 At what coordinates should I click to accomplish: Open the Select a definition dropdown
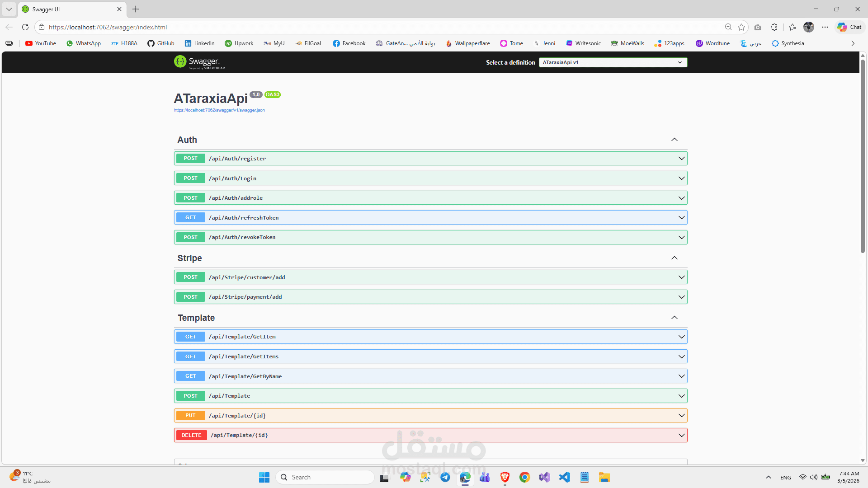pos(613,62)
